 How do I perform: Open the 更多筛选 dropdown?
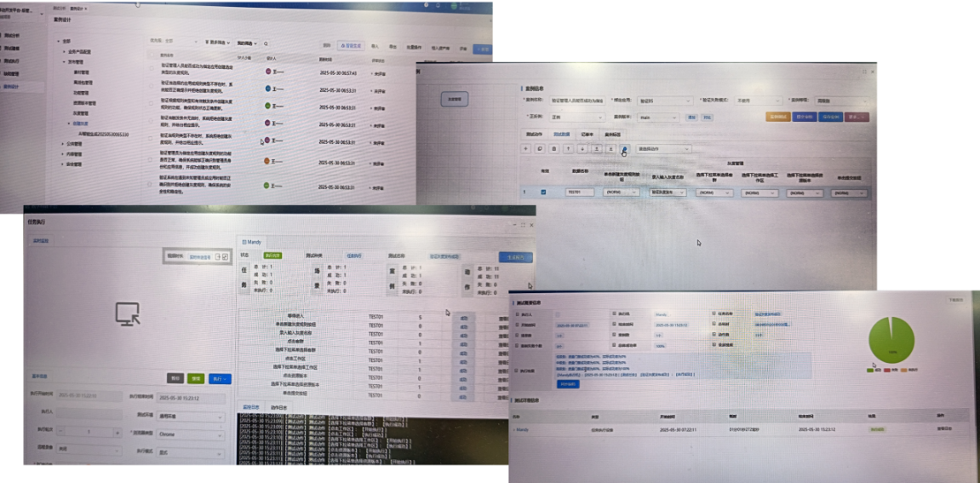pos(218,43)
